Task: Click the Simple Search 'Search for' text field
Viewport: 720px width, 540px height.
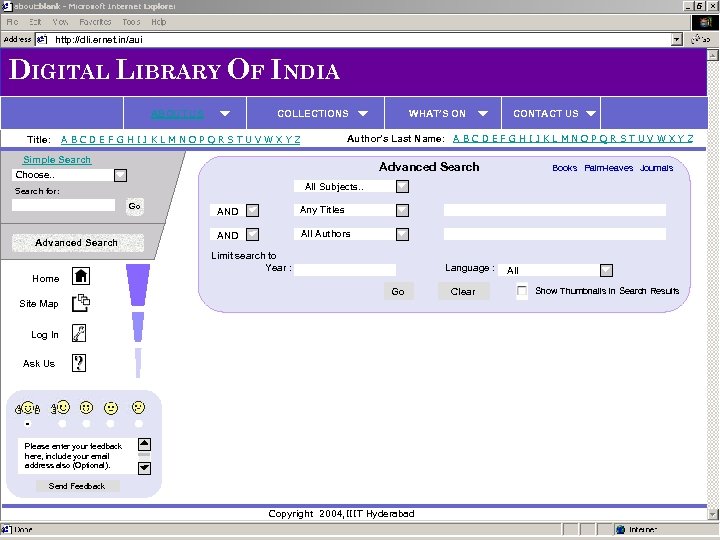Action: tap(63, 205)
